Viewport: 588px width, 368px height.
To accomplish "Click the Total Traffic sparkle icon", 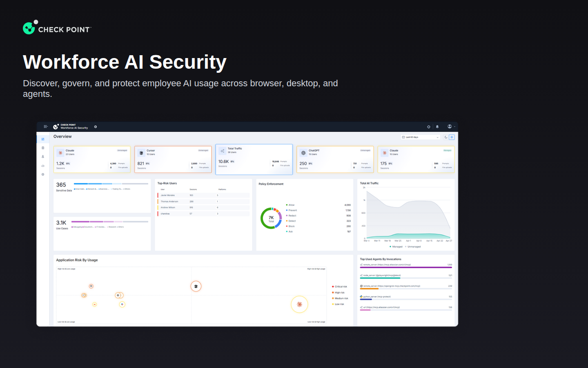I will [223, 151].
